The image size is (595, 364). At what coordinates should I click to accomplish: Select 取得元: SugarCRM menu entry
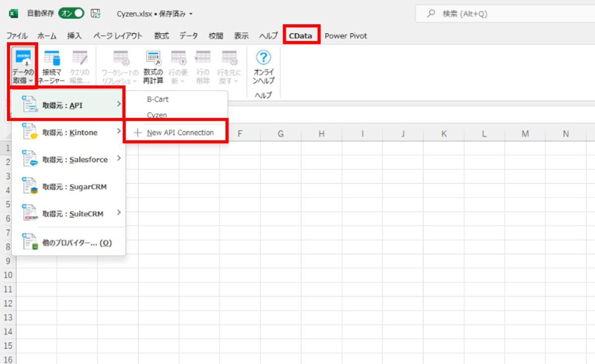pyautogui.click(x=68, y=186)
